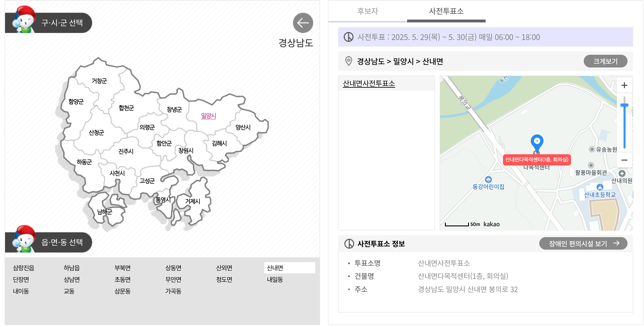This screenshot has width=644, height=327.
Task: Select 창원시 on the map
Action: point(185,151)
